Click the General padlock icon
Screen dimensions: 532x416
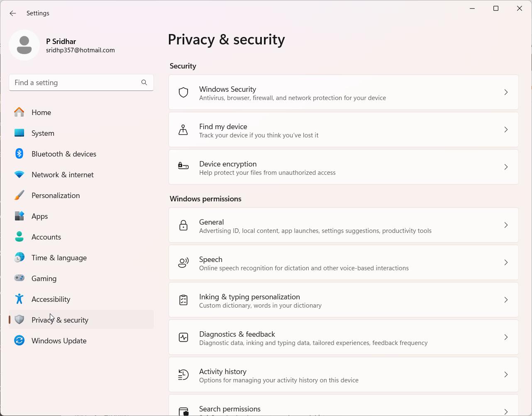coord(183,225)
